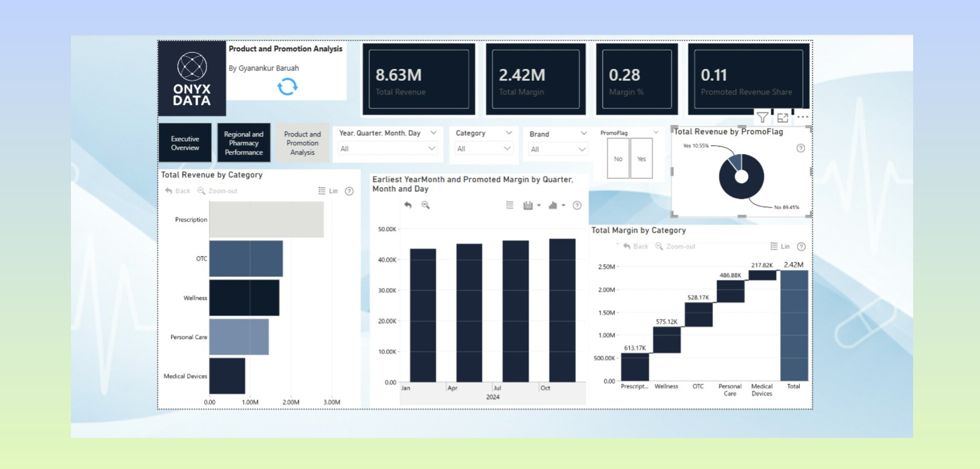The height and width of the screenshot is (469, 980).
Task: Open focus mode for PromoFlag donut chart
Action: pyautogui.click(x=782, y=118)
